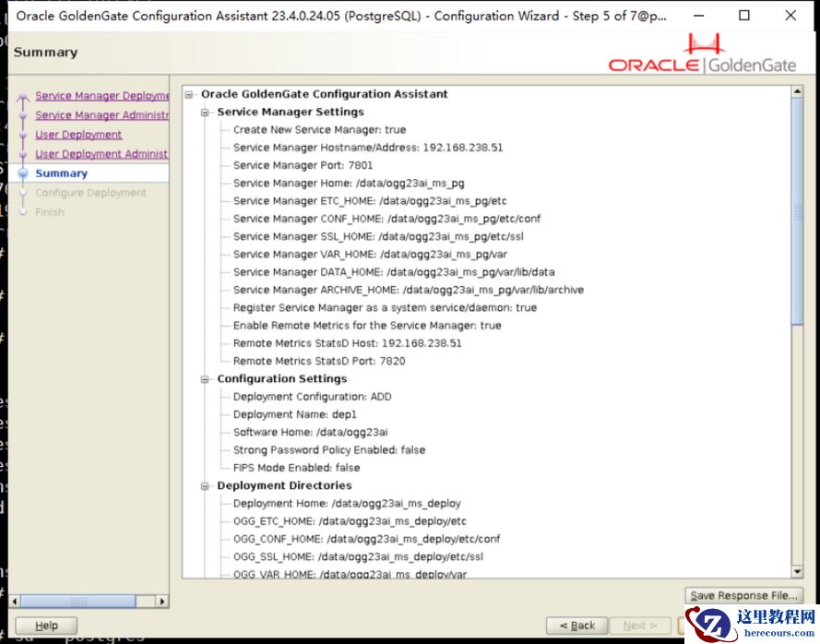This screenshot has width=820, height=644.
Task: Select Service Manager CONF_HOME row
Action: click(386, 219)
